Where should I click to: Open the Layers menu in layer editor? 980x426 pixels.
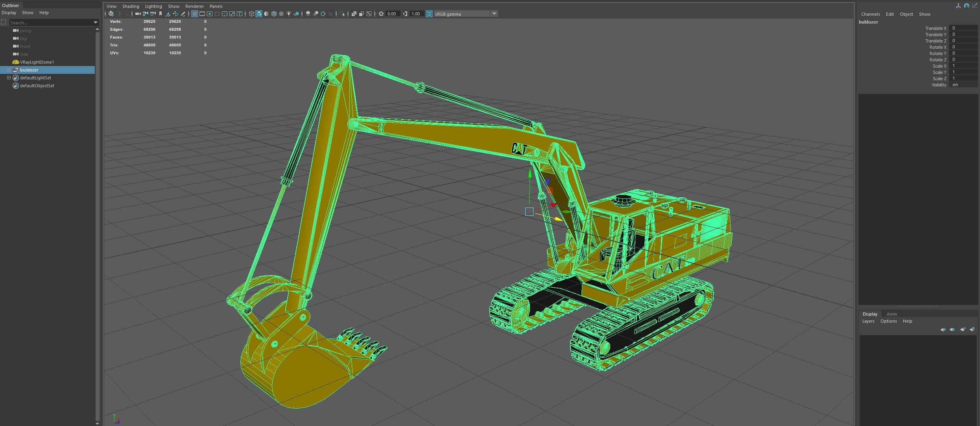pos(868,321)
